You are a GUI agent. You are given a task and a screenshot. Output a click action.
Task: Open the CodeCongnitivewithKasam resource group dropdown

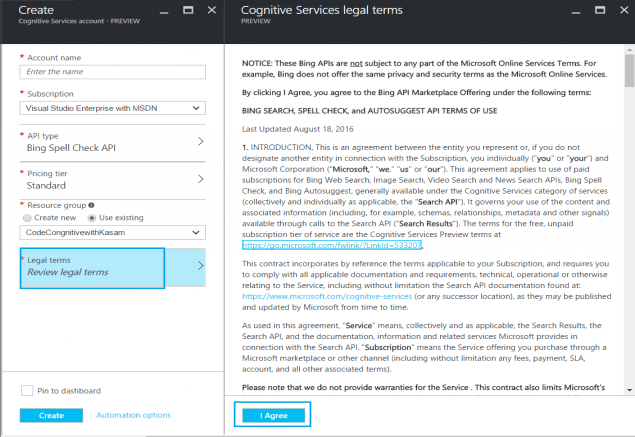coord(112,232)
